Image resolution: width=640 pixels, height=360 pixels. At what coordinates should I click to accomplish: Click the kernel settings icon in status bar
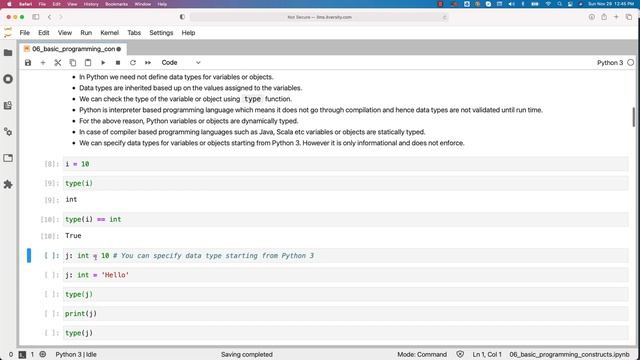tap(42, 355)
